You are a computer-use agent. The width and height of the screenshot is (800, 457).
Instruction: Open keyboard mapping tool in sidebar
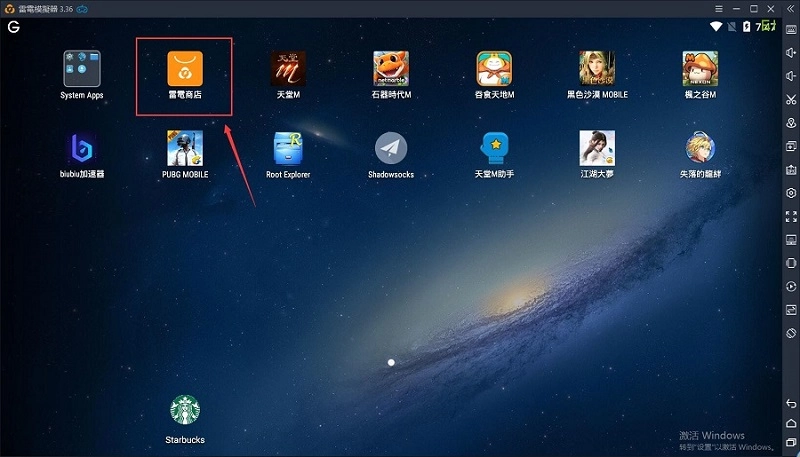pos(791,29)
